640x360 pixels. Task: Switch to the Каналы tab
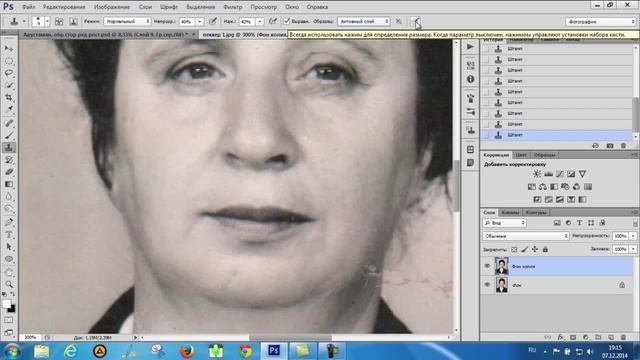tap(510, 212)
